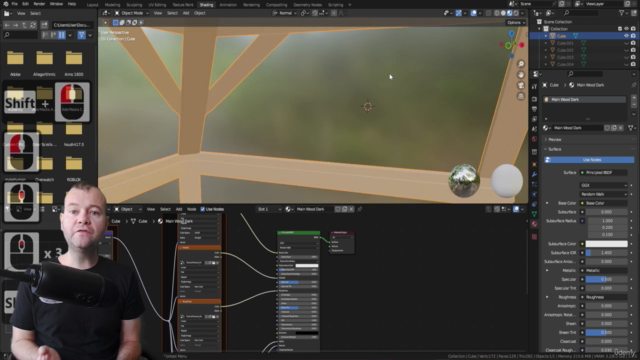Click the Subsurface Color white swatch
640x360 pixels.
pos(607,244)
